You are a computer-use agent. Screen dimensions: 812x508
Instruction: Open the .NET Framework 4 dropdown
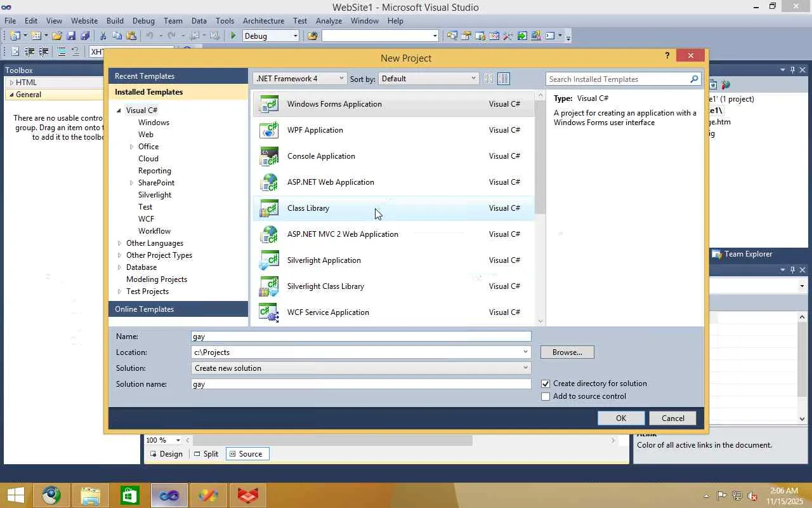(299, 79)
